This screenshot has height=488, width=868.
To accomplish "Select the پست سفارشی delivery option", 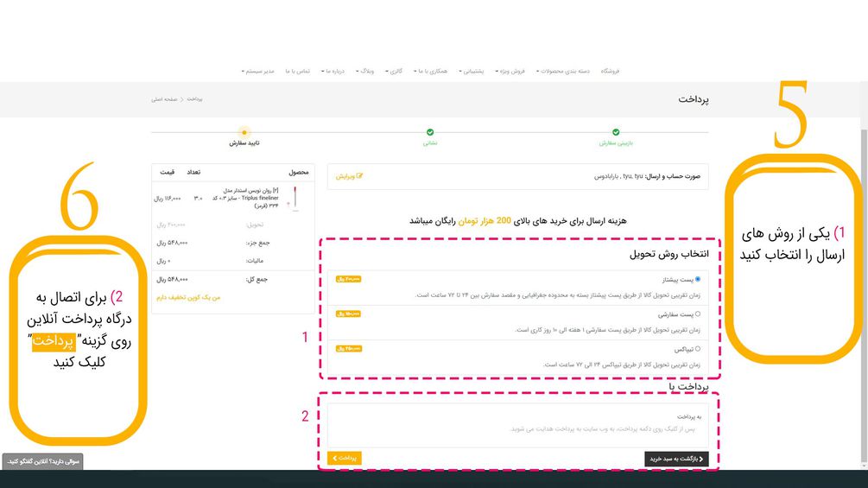I will coord(698,314).
